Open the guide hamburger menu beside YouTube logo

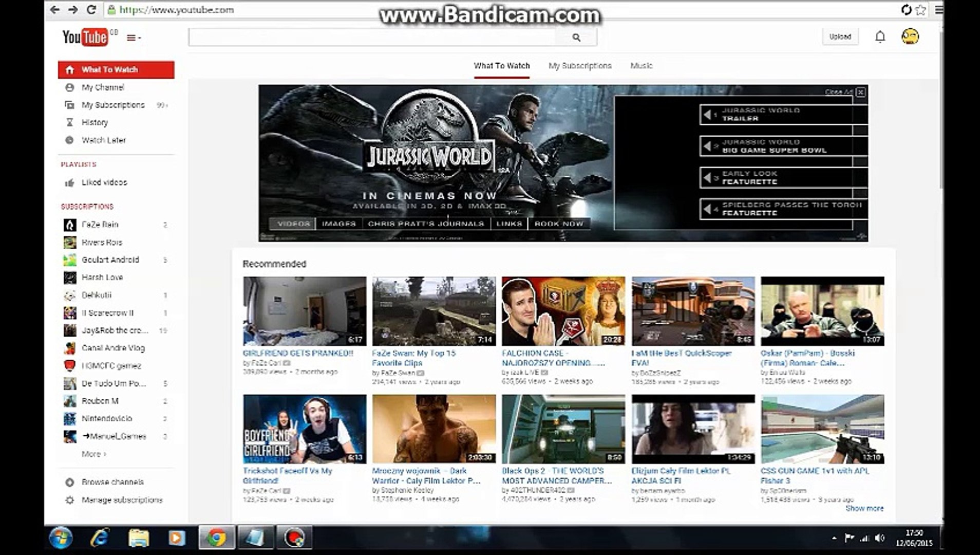[x=132, y=37]
